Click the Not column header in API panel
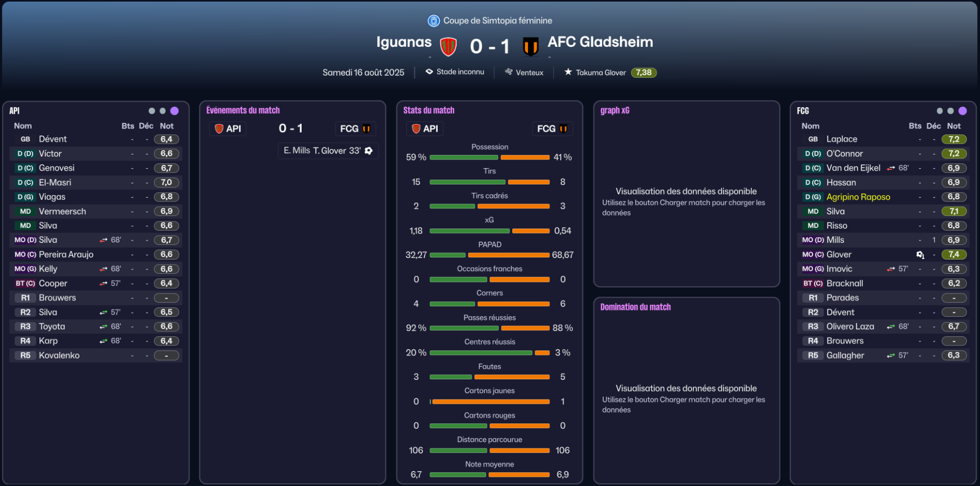The height and width of the screenshot is (486, 980). pyautogui.click(x=167, y=126)
